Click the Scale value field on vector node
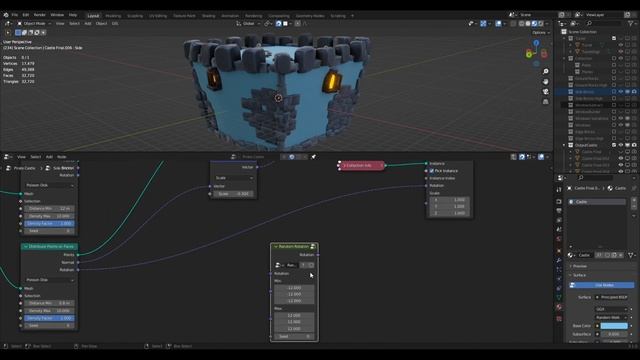Viewport: 640px width, 360px height. click(234, 194)
